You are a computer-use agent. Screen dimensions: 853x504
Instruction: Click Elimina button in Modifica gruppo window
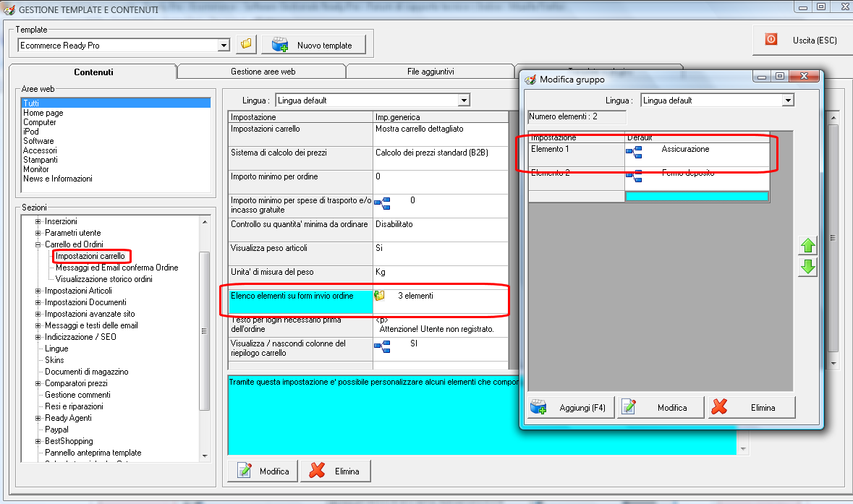click(752, 407)
